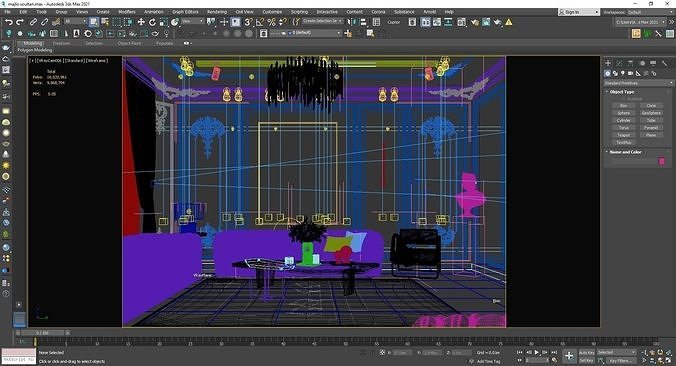The width and height of the screenshot is (676, 366).
Task: Open the pink object color swatch
Action: [662, 161]
